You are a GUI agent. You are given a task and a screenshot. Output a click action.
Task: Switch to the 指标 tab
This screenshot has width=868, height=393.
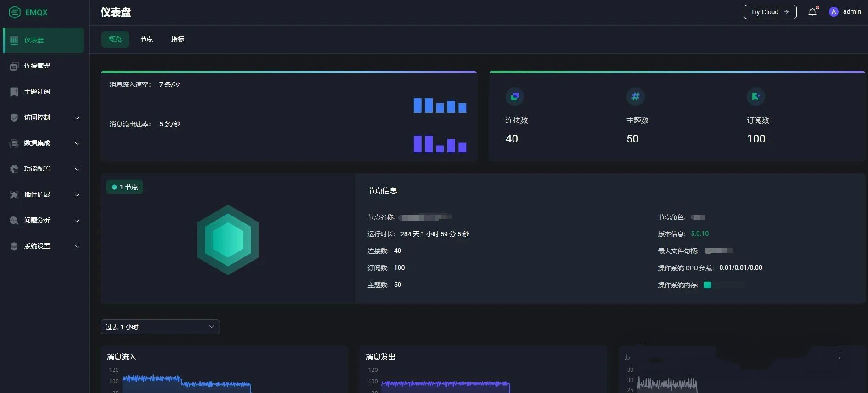pyautogui.click(x=178, y=39)
